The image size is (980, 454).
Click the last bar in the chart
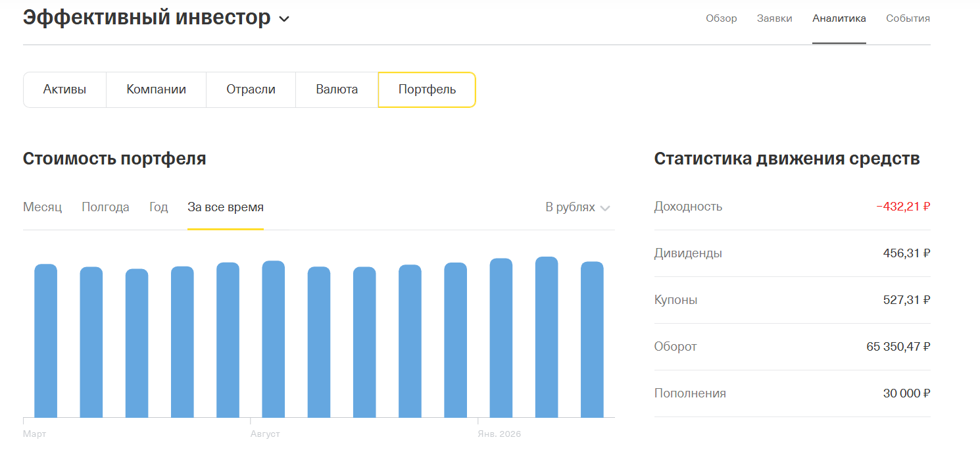point(592,340)
